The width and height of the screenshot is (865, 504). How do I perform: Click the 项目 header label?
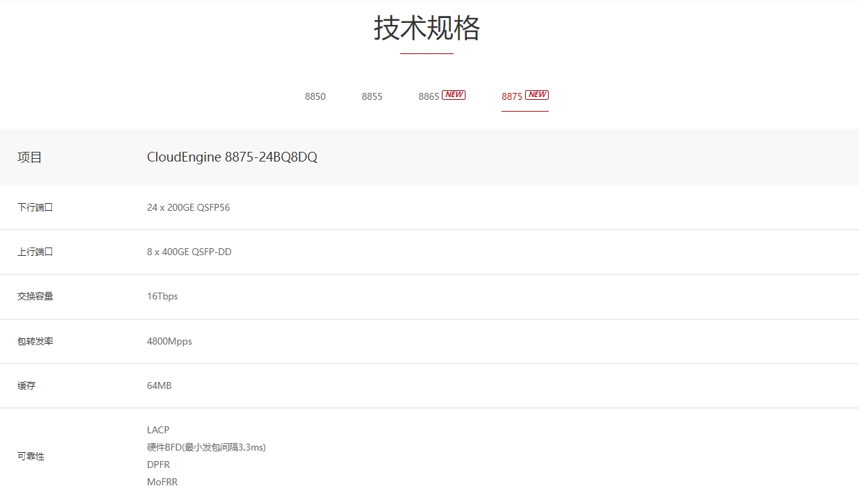click(30, 157)
